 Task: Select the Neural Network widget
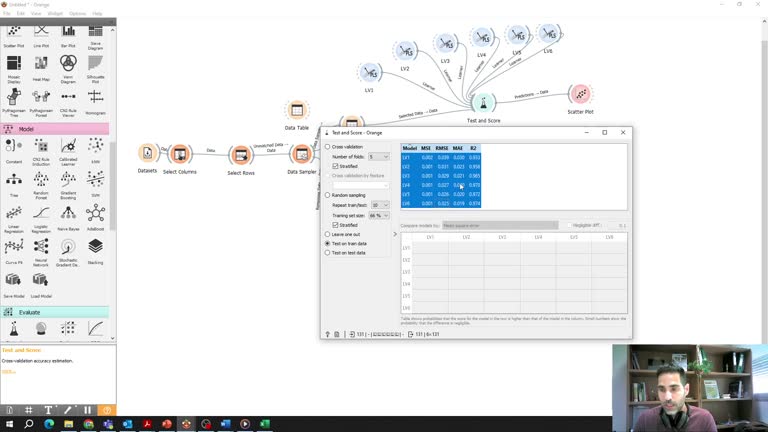click(41, 252)
